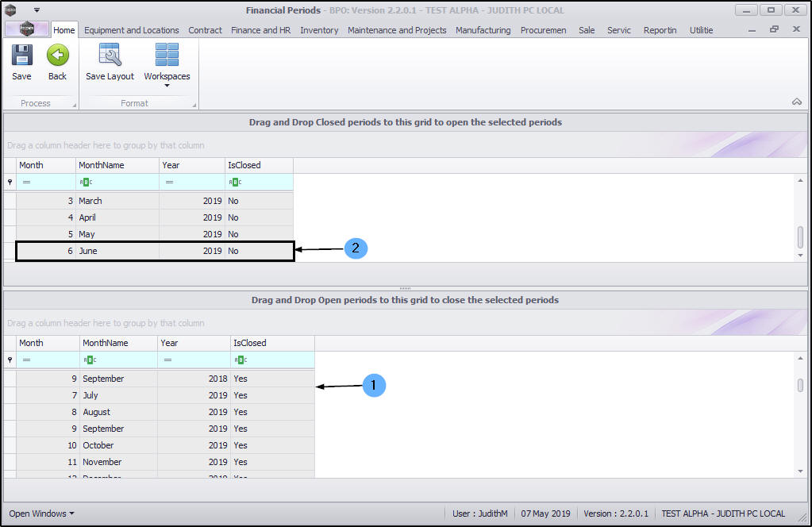The width and height of the screenshot is (812, 527).
Task: Click Year filter cell in open periods grid
Action: point(191,182)
